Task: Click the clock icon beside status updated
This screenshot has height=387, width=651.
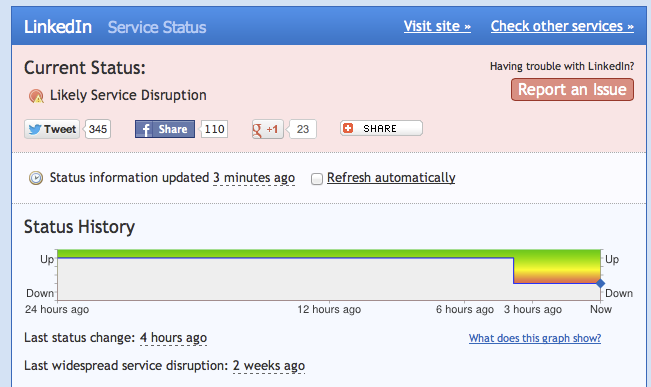Action: [36, 178]
